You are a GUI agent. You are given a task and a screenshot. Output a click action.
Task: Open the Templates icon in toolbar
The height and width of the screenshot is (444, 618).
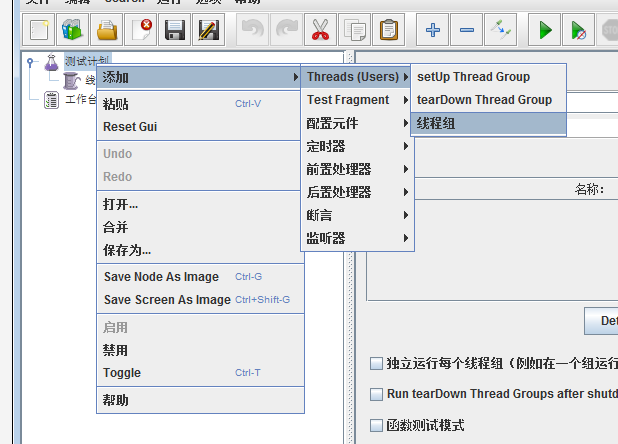pos(73,30)
